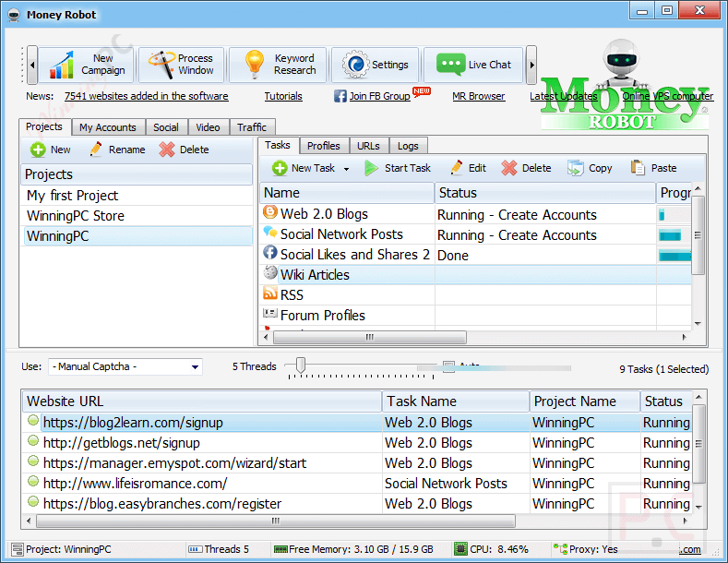Viewport: 728px width, 563px height.
Task: Open the Manual Captcha dropdown
Action: point(196,367)
